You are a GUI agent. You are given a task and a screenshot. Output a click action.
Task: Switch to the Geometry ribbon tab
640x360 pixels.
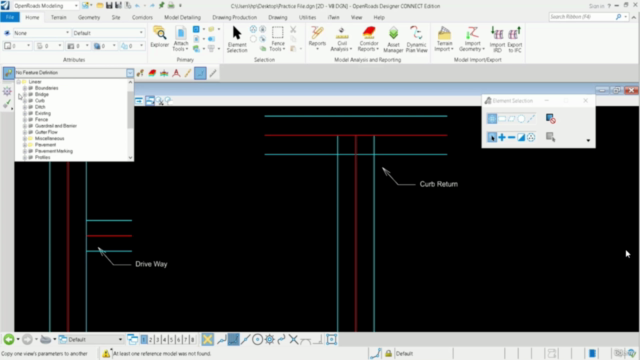pyautogui.click(x=89, y=18)
